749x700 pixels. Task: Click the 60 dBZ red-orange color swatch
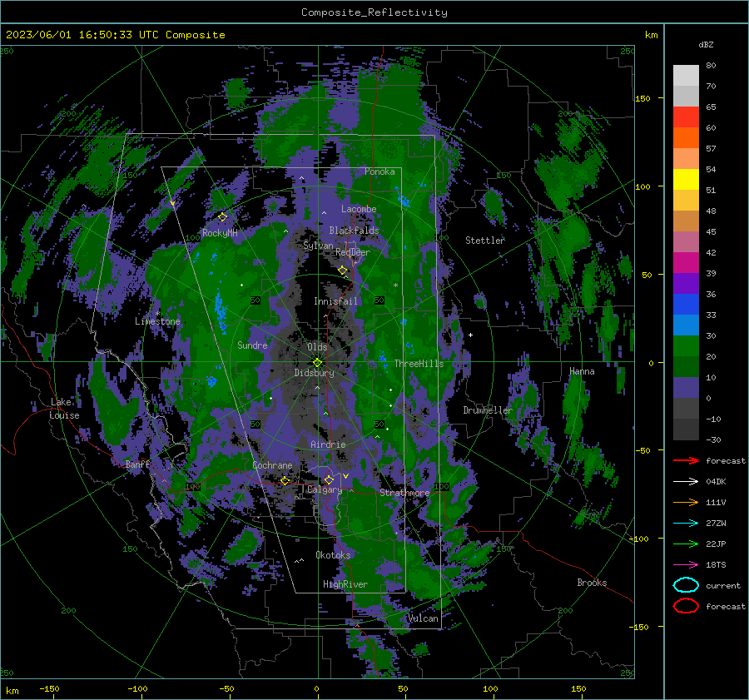pos(686,117)
